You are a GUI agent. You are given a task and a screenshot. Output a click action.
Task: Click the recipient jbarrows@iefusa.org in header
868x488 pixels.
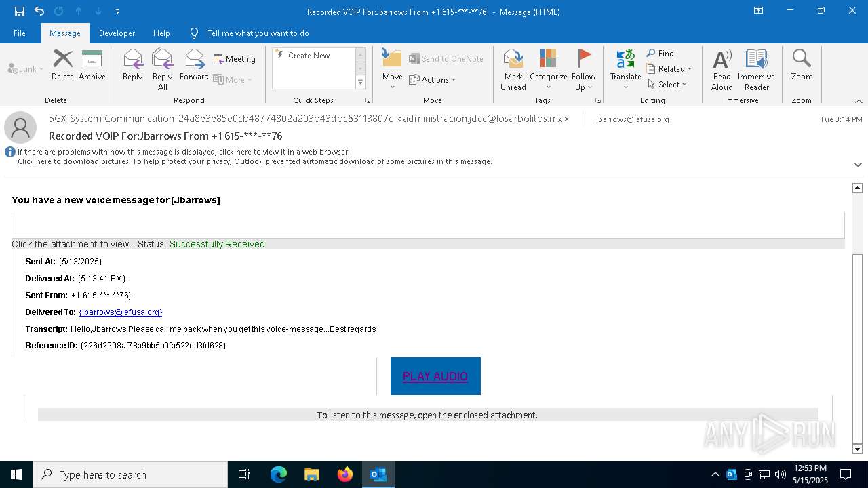tap(632, 119)
